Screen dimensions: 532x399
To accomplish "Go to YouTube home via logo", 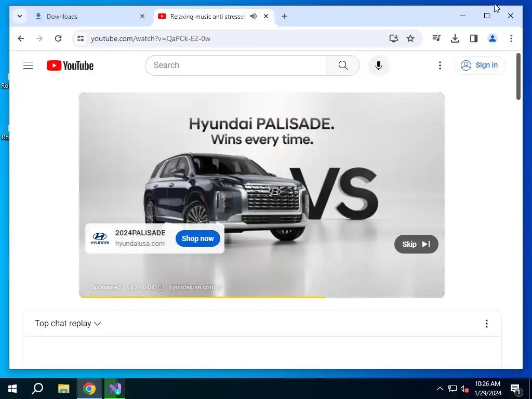I will (x=70, y=65).
